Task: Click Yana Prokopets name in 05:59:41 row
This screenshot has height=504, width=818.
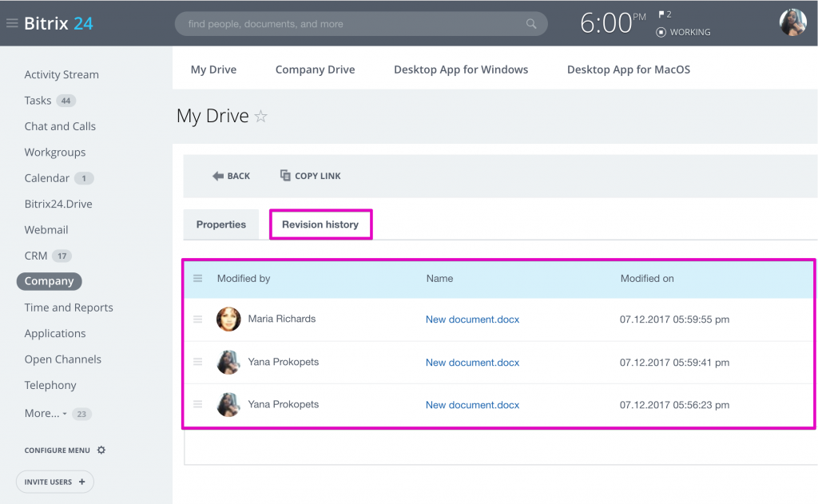Action: pos(284,362)
